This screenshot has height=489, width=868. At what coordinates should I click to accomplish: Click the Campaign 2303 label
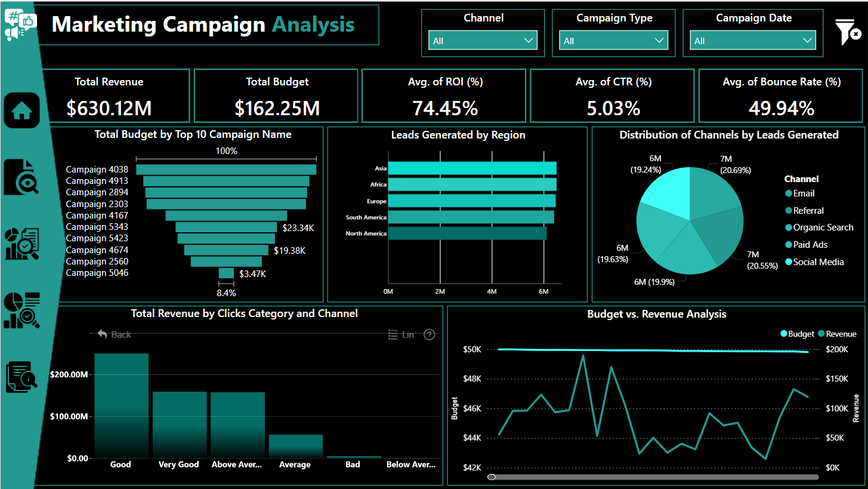97,204
